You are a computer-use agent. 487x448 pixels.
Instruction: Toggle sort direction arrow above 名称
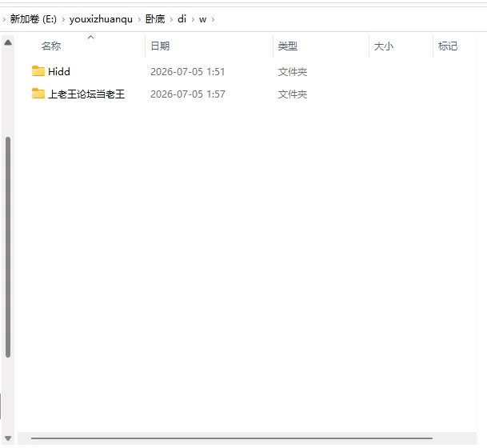[x=90, y=38]
